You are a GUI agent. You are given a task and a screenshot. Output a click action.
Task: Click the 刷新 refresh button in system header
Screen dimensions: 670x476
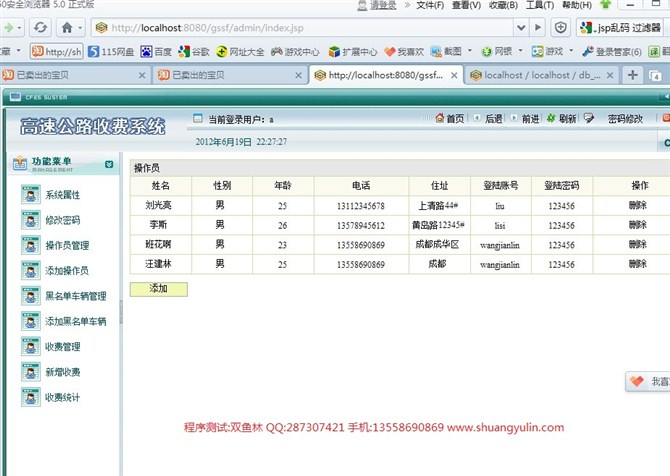(562, 118)
